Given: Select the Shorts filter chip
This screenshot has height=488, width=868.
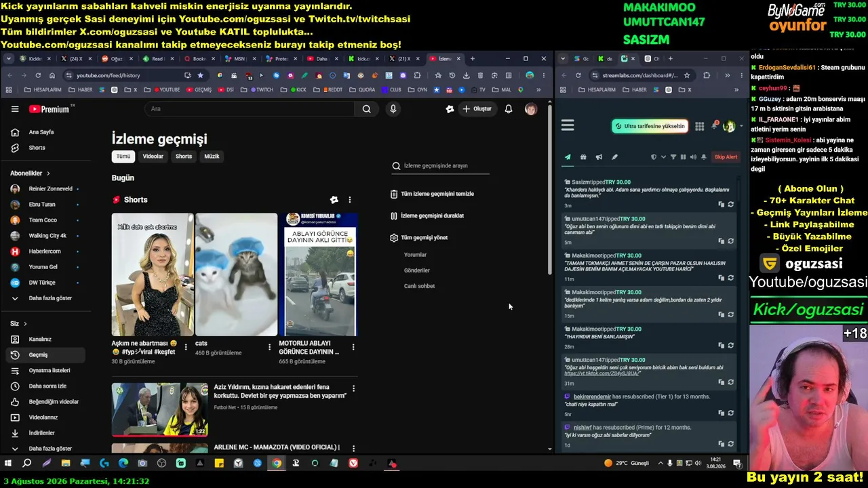Looking at the screenshot, I should tap(184, 157).
